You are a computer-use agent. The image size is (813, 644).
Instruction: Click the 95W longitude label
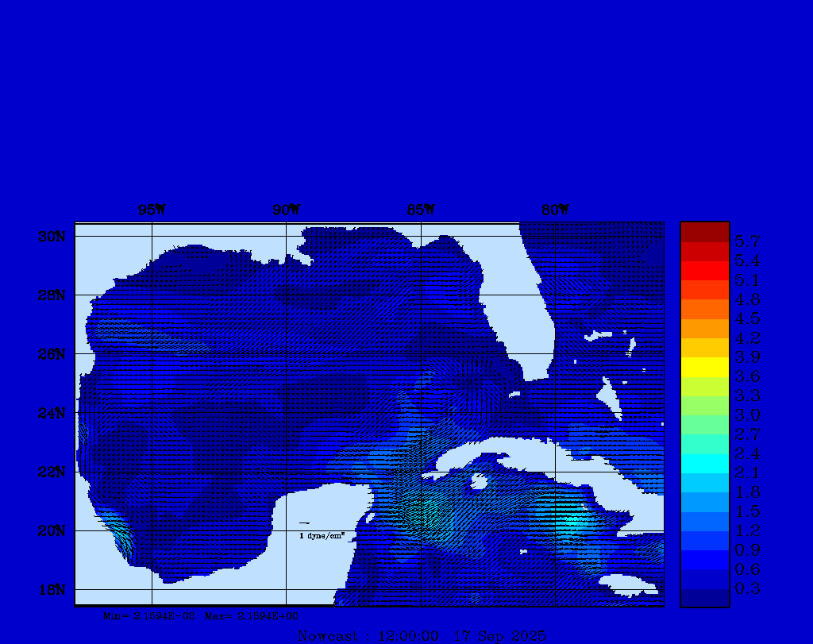click(x=152, y=210)
